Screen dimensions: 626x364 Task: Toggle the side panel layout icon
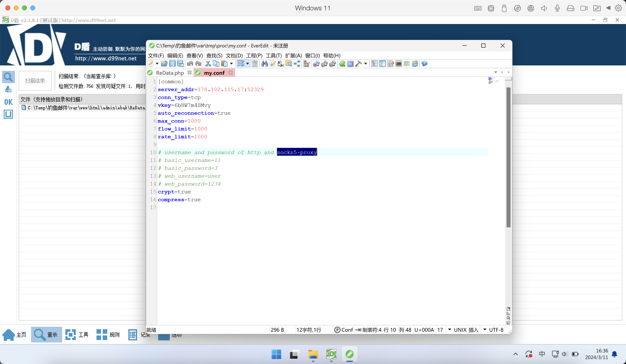coord(383,64)
